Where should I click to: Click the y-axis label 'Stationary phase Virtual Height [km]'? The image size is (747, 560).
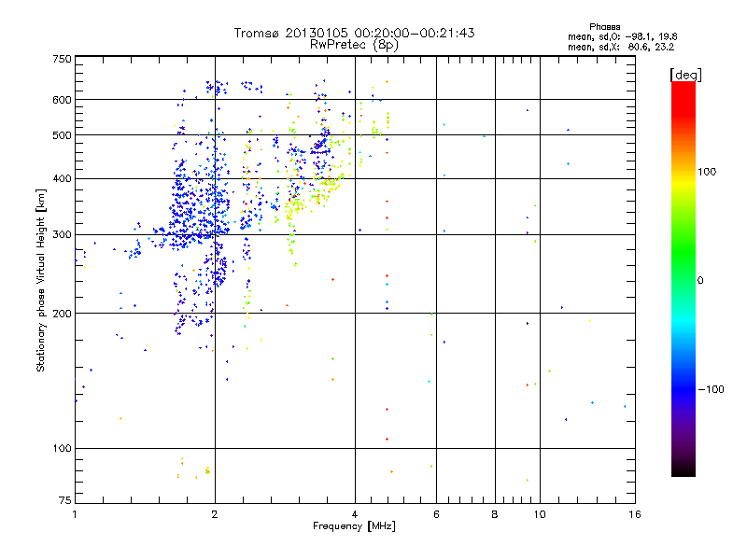[x=41, y=281]
